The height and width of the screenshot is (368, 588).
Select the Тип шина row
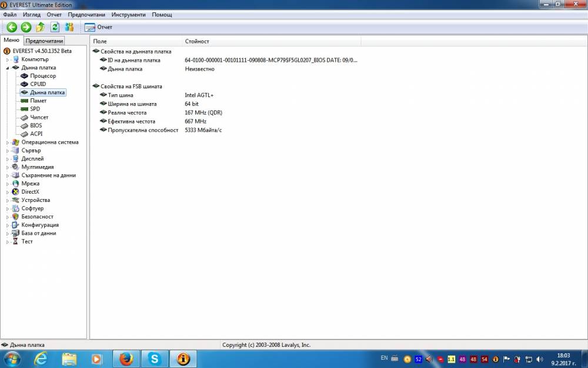point(157,95)
